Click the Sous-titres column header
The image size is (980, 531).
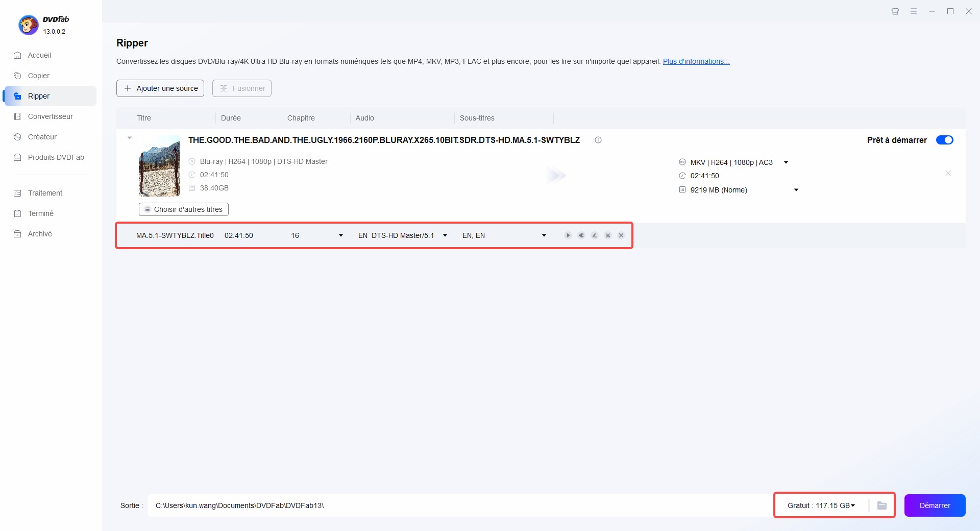point(477,118)
